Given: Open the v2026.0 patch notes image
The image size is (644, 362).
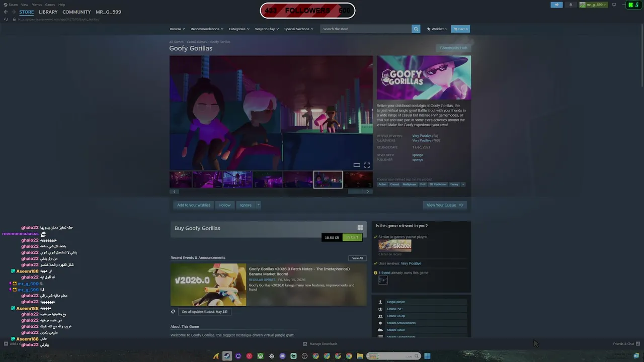Looking at the screenshot, I should [208, 285].
